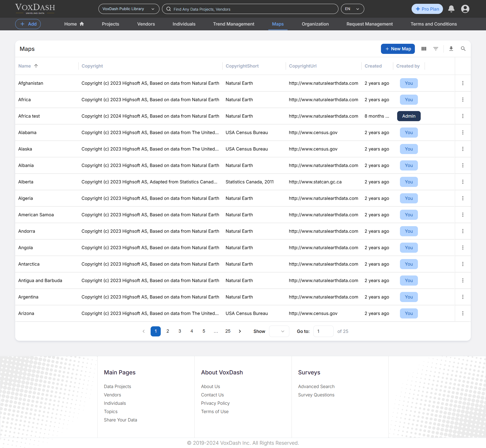This screenshot has width=486, height=448.
Task: Open the user profile avatar menu
Action: click(465, 9)
